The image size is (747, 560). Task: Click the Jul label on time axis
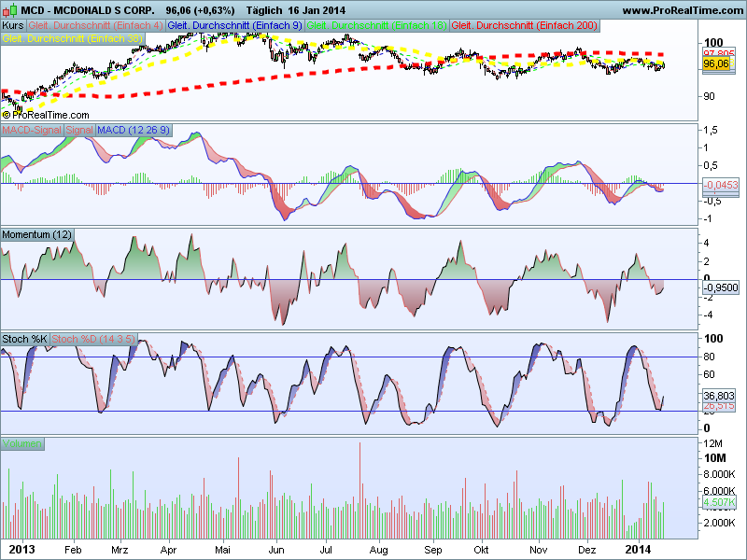click(x=326, y=550)
